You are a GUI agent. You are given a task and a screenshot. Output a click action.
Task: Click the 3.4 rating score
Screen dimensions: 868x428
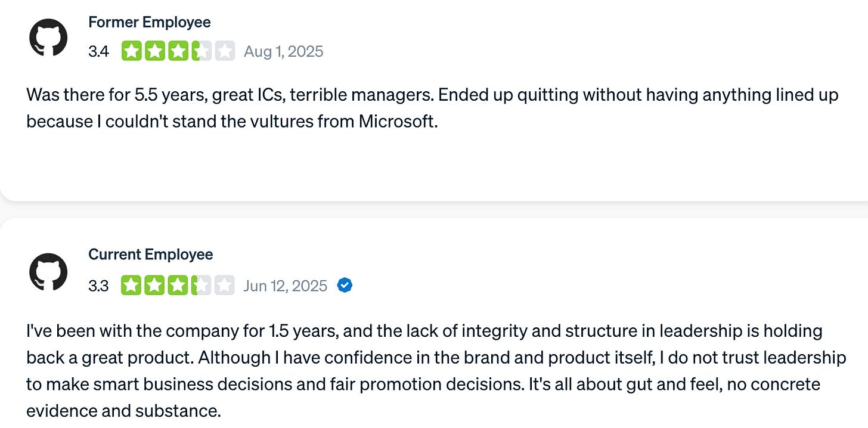98,52
